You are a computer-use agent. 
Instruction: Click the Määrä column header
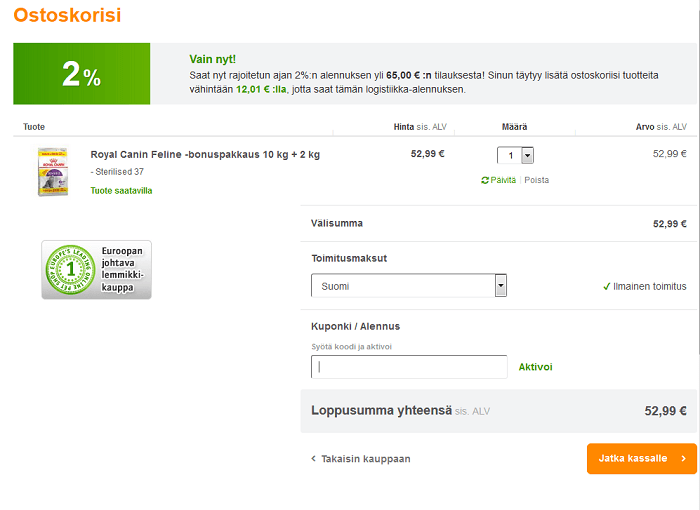tap(514, 127)
